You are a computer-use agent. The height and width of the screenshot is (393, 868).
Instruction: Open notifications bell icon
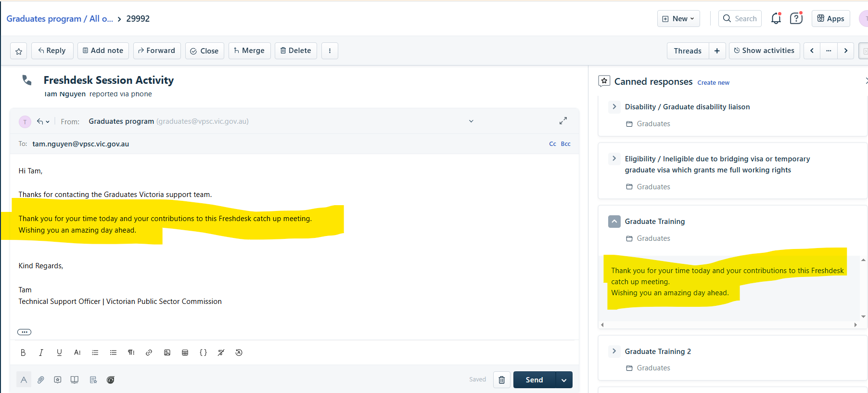776,18
